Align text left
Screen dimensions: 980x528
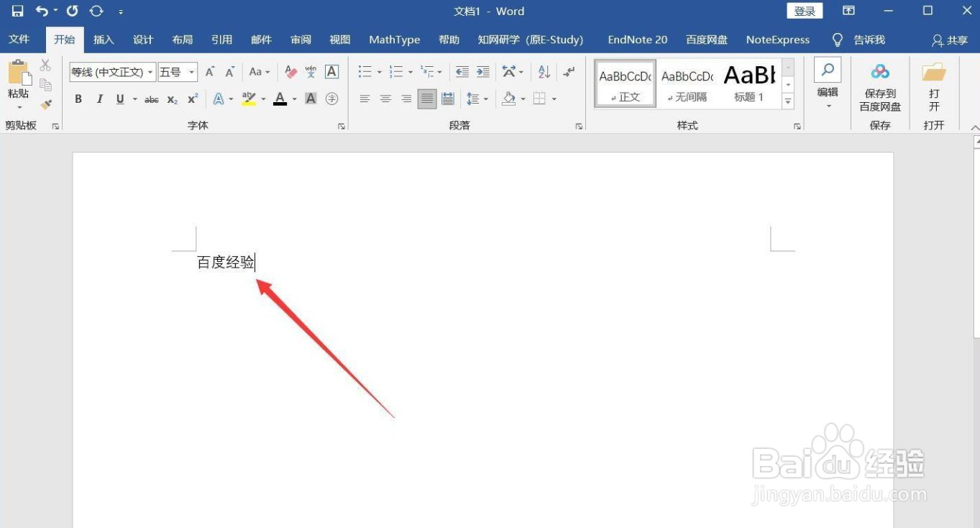point(365,99)
